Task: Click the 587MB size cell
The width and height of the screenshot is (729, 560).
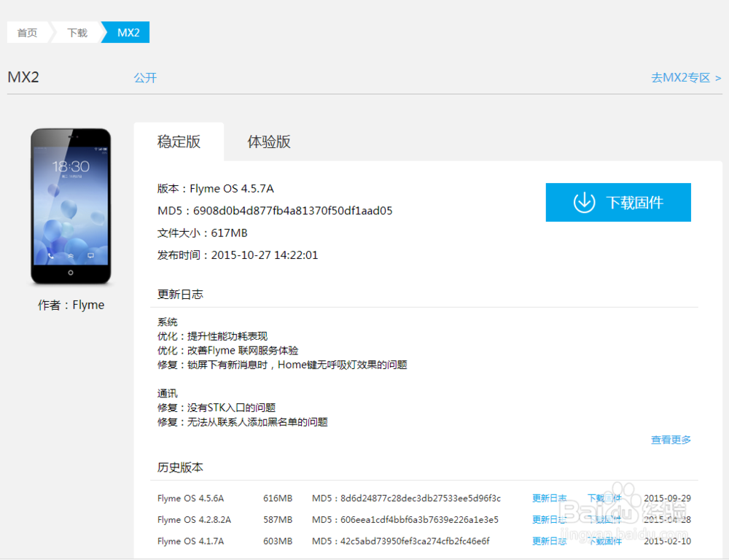Action: [278, 520]
